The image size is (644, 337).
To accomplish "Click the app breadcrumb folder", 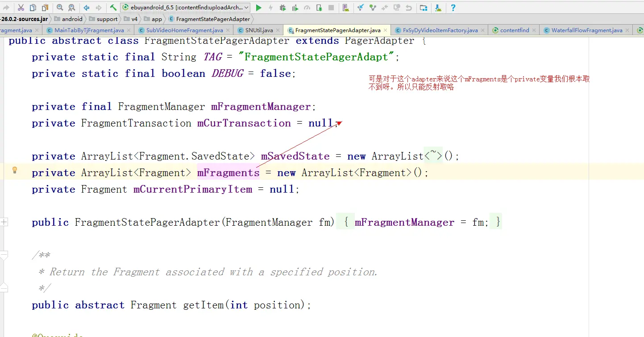I will tap(153, 19).
